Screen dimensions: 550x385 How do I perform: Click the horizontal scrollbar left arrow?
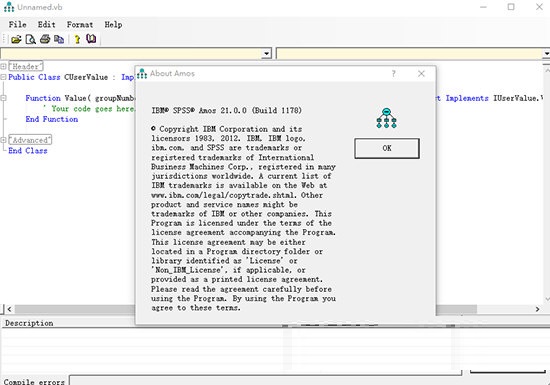point(9,309)
